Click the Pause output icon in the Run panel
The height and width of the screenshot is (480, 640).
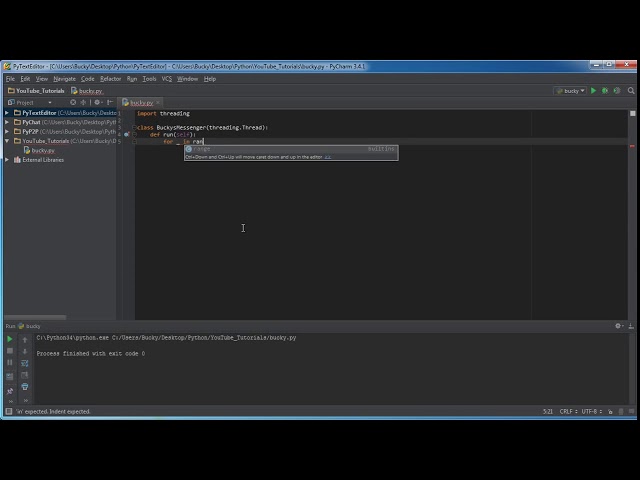pos(10,362)
